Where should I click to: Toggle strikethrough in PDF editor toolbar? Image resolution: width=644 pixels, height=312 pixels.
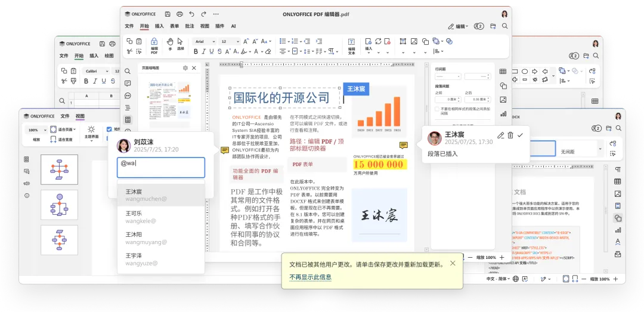[x=219, y=52]
